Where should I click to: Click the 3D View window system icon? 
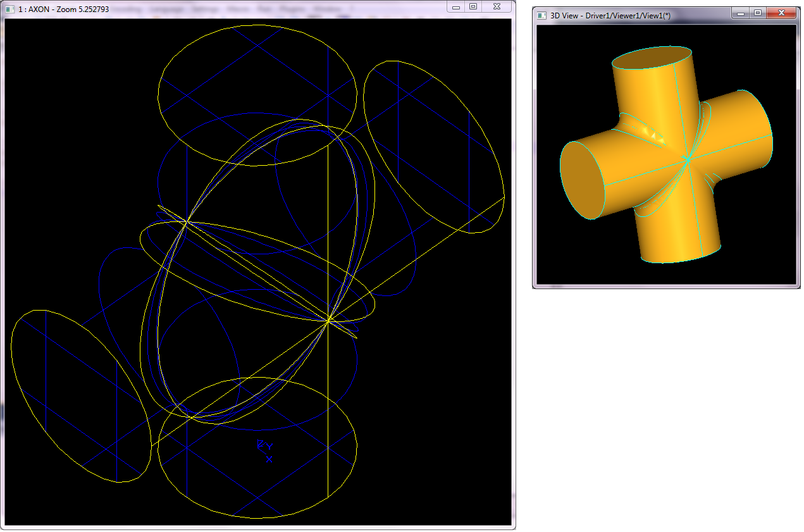tap(541, 15)
